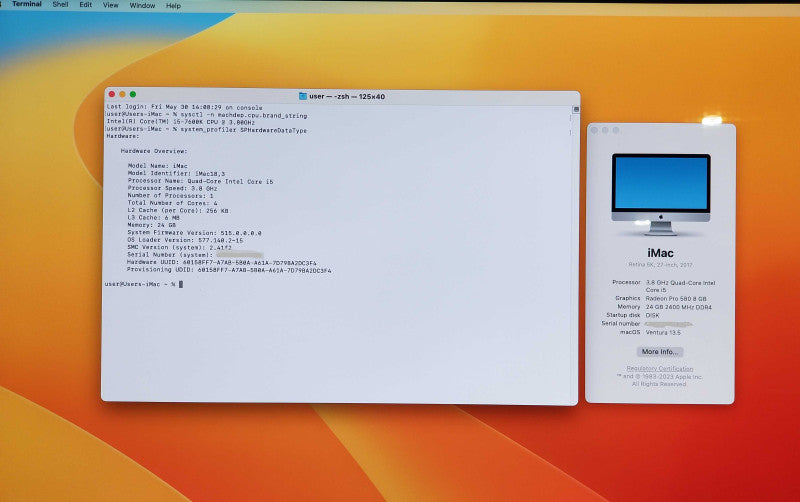Click the 'Hardware Overview:' line
The width and height of the screenshot is (800, 502).
click(154, 151)
